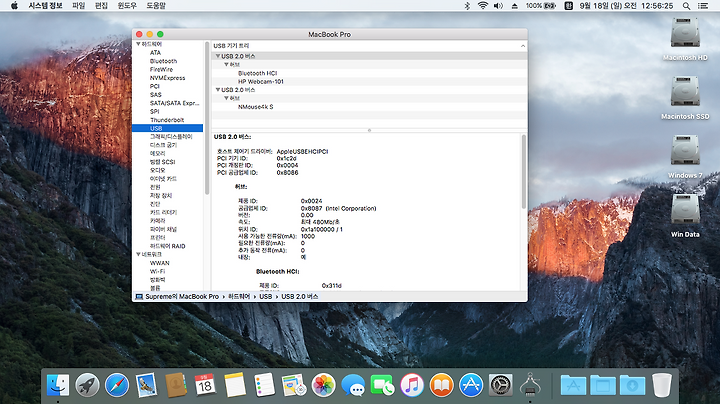This screenshot has height=404, width=720.
Task: Click sort chevron on USB 기기 트리 header
Action: tap(523, 46)
